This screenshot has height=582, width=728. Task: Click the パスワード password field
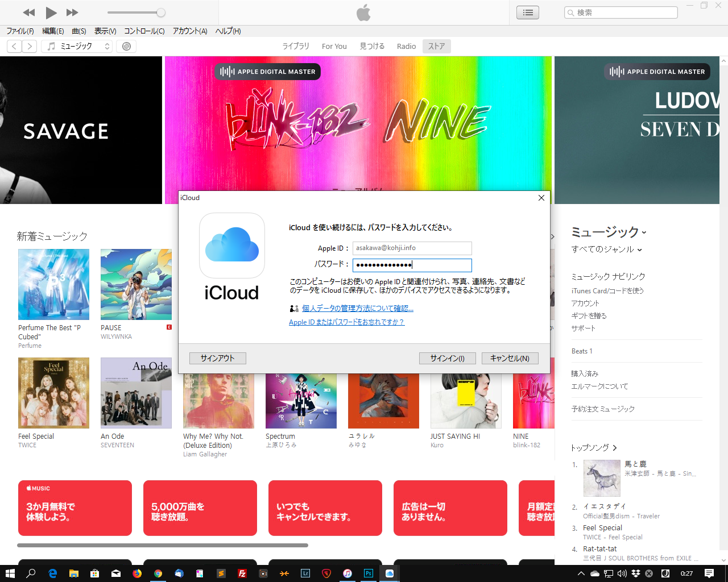412,265
